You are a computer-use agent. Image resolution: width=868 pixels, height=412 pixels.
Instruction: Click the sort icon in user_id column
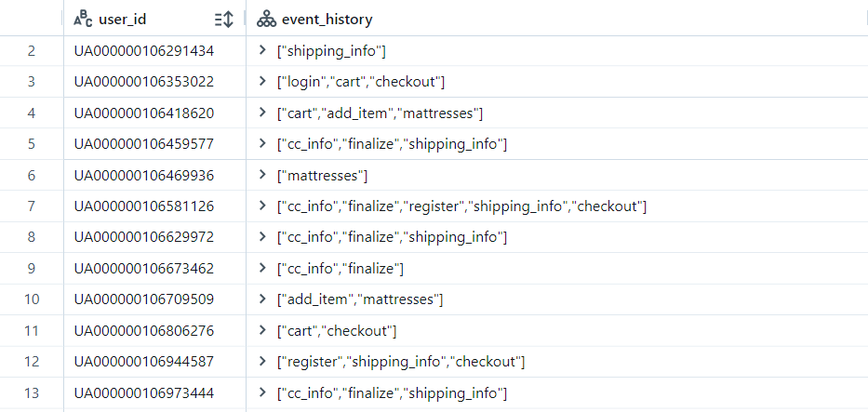click(x=224, y=20)
